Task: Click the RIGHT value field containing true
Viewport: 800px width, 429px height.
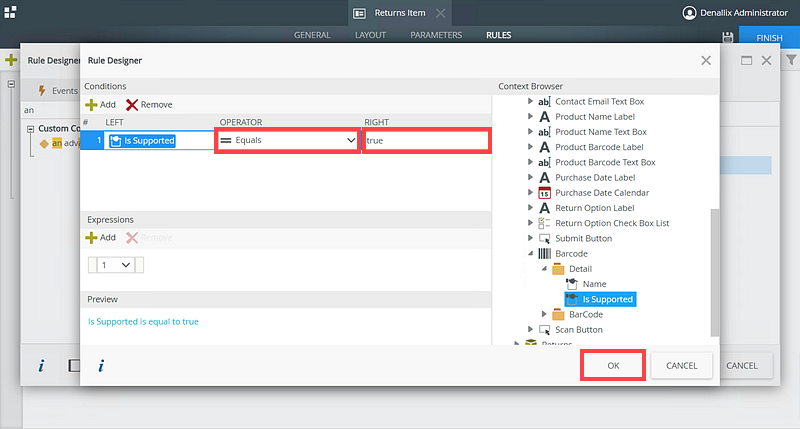Action: pyautogui.click(x=426, y=140)
